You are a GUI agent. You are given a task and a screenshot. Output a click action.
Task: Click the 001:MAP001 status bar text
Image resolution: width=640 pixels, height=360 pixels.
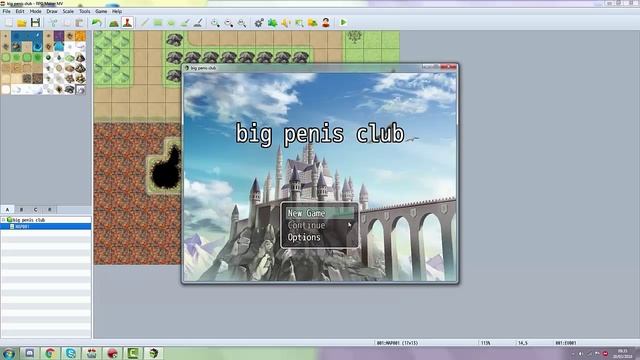[x=397, y=343]
